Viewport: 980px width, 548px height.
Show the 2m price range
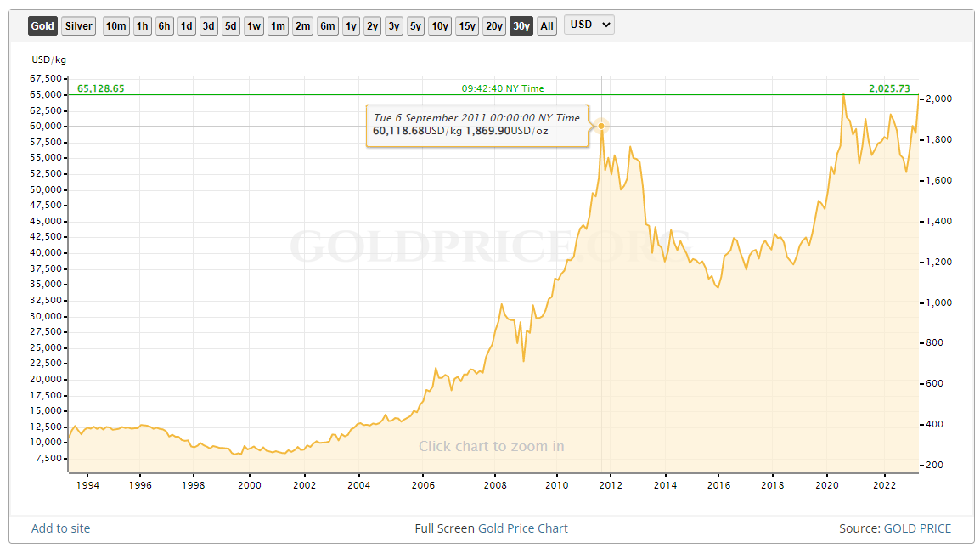[302, 26]
